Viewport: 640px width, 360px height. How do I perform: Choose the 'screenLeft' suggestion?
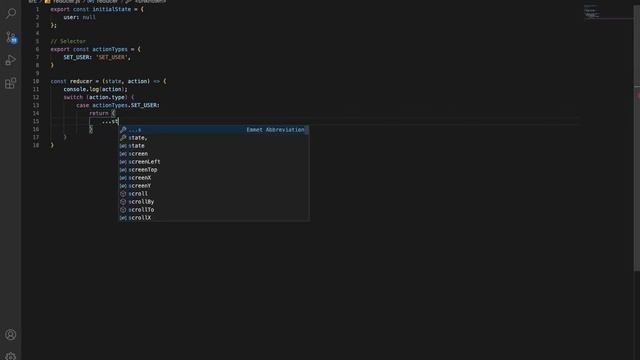[213, 162]
